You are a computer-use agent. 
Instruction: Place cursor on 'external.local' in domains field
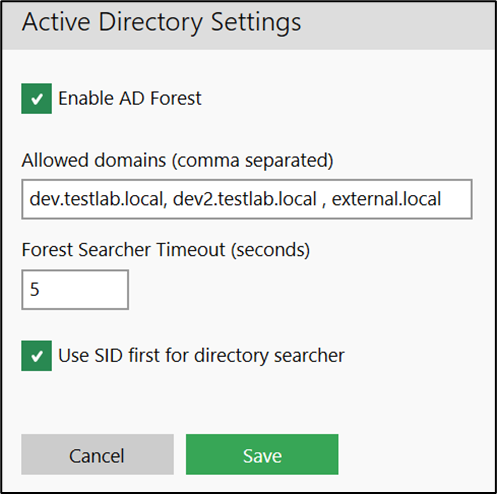point(386,199)
